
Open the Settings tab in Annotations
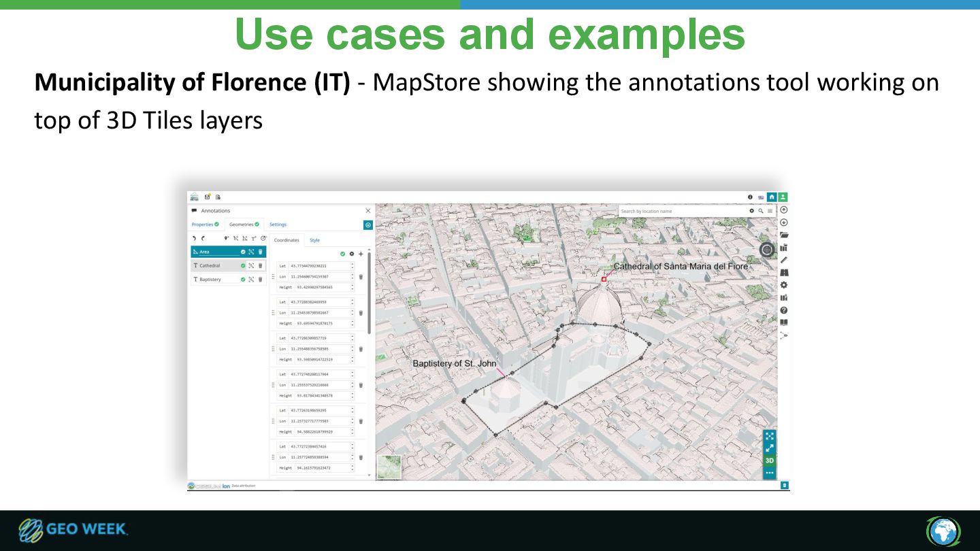[x=278, y=224]
